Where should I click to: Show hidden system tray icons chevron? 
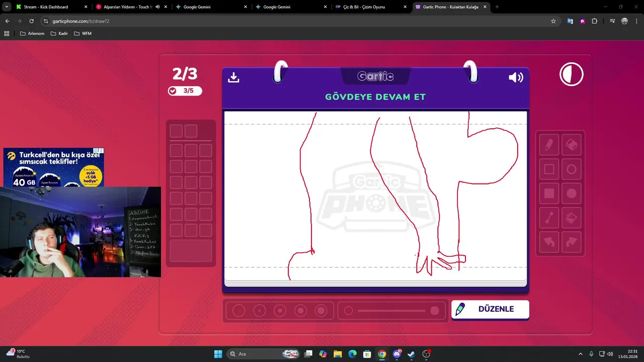pos(580,354)
